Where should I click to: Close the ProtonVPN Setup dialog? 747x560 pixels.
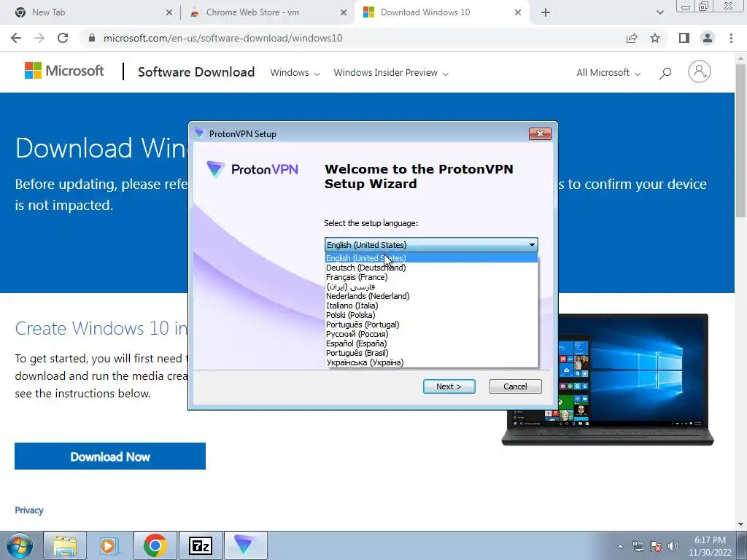(x=541, y=134)
